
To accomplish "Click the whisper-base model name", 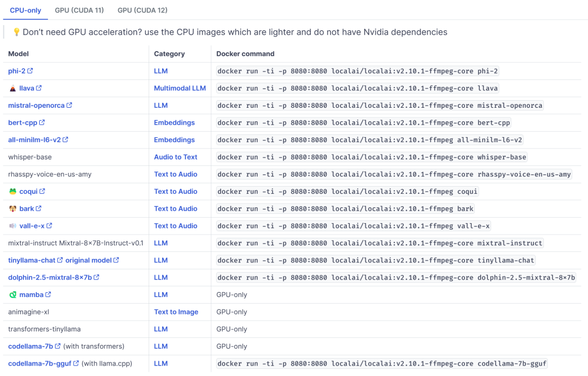I will [x=30, y=157].
